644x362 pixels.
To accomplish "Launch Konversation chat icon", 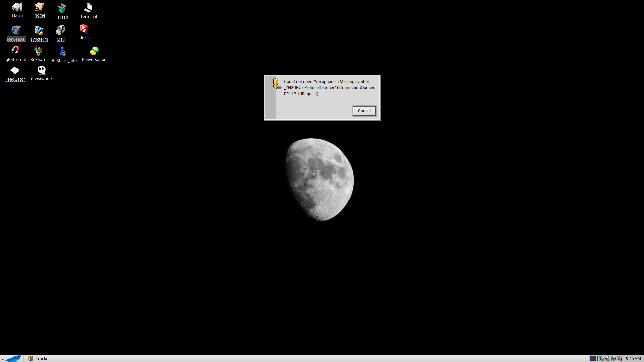I will [94, 51].
